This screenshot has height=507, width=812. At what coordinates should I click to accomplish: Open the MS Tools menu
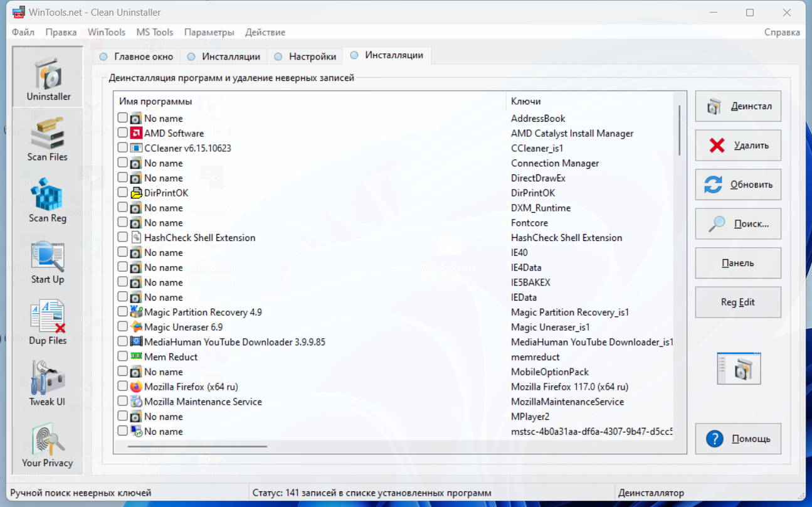[x=155, y=32]
